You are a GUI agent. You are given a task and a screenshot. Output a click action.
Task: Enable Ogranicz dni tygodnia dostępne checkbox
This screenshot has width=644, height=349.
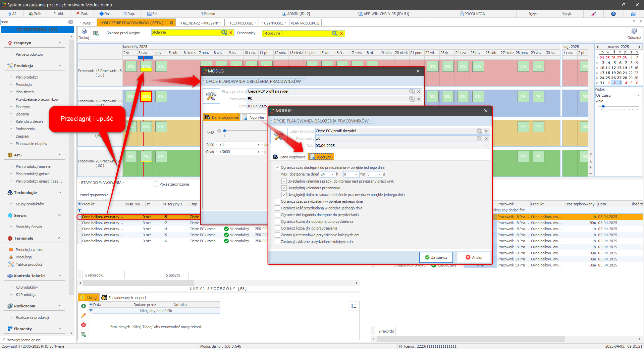277,215
